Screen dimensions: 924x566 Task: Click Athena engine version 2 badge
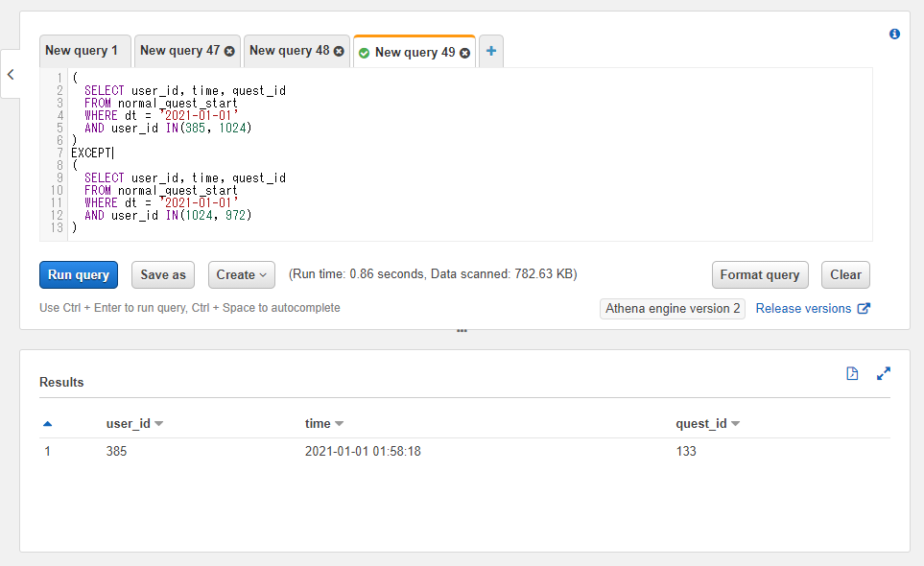(x=673, y=308)
